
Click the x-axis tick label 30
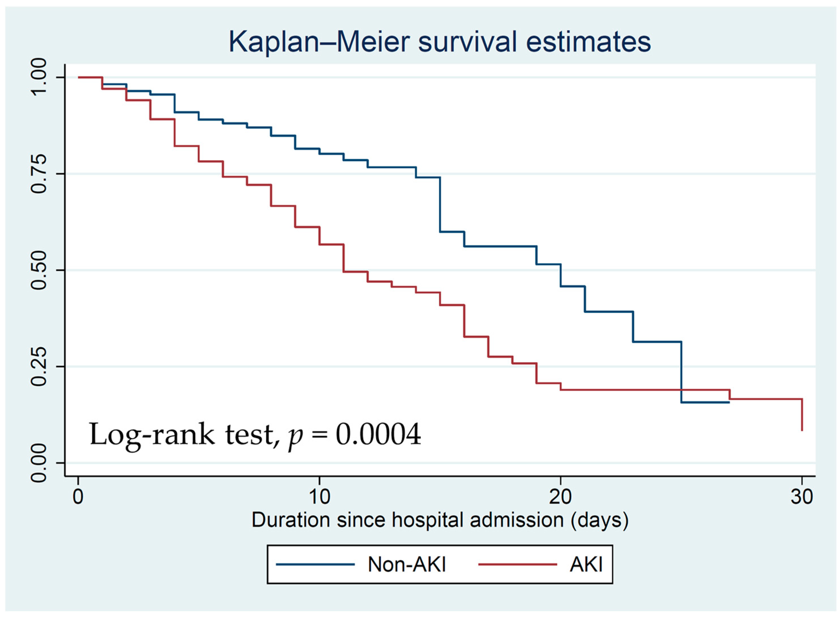point(802,497)
